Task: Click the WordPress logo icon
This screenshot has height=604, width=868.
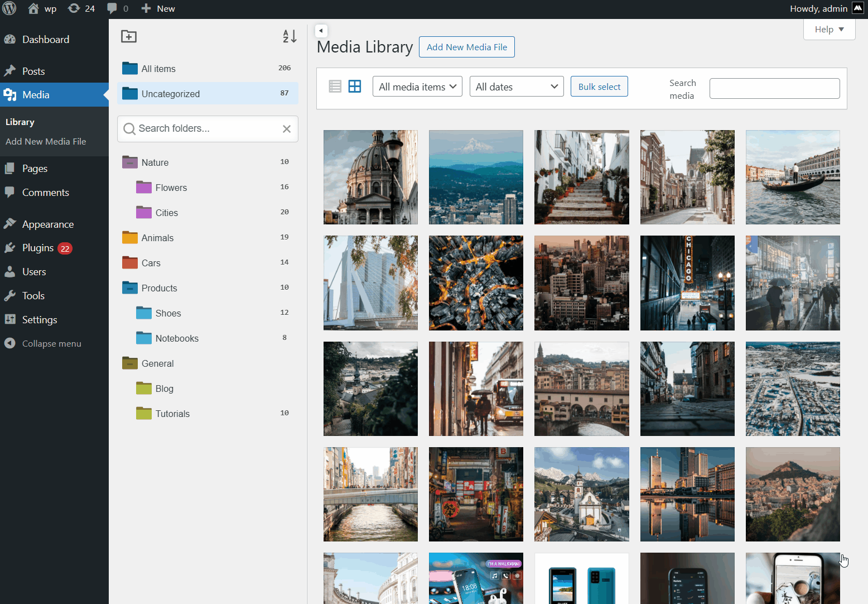Action: pos(9,8)
